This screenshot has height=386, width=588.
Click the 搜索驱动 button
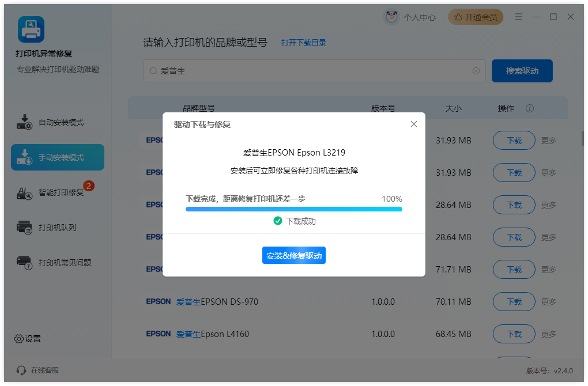[x=522, y=71]
